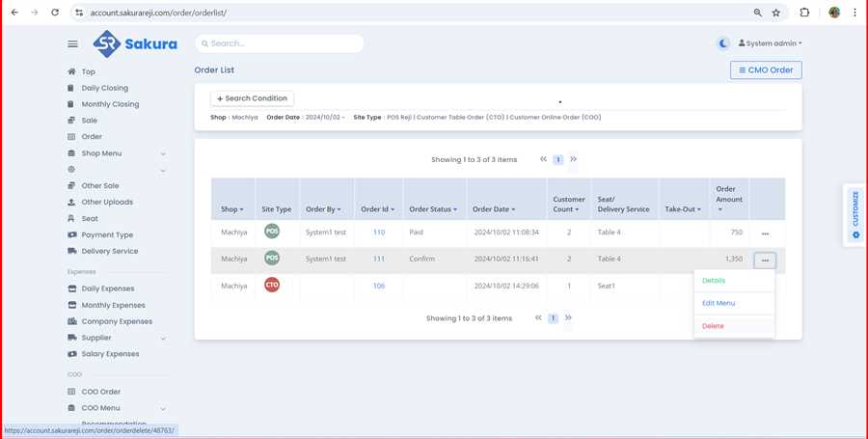
Task: Choose Edit Menu in context menu
Action: pos(719,303)
